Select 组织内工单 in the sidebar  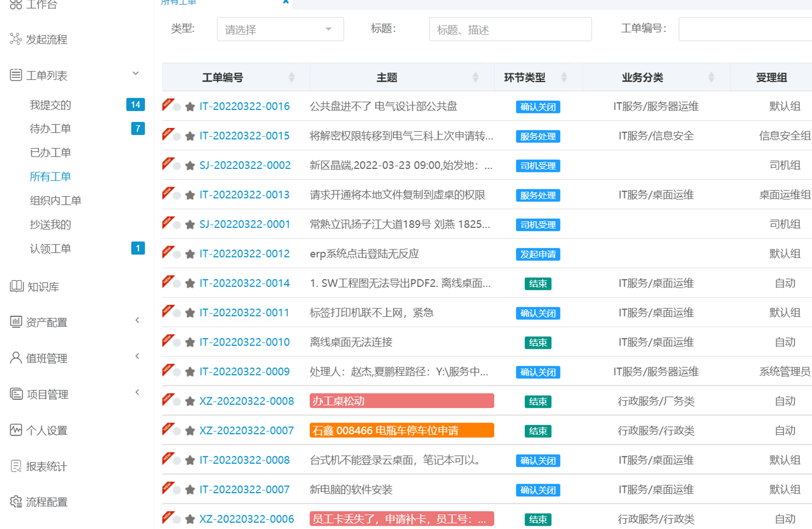[x=56, y=201]
